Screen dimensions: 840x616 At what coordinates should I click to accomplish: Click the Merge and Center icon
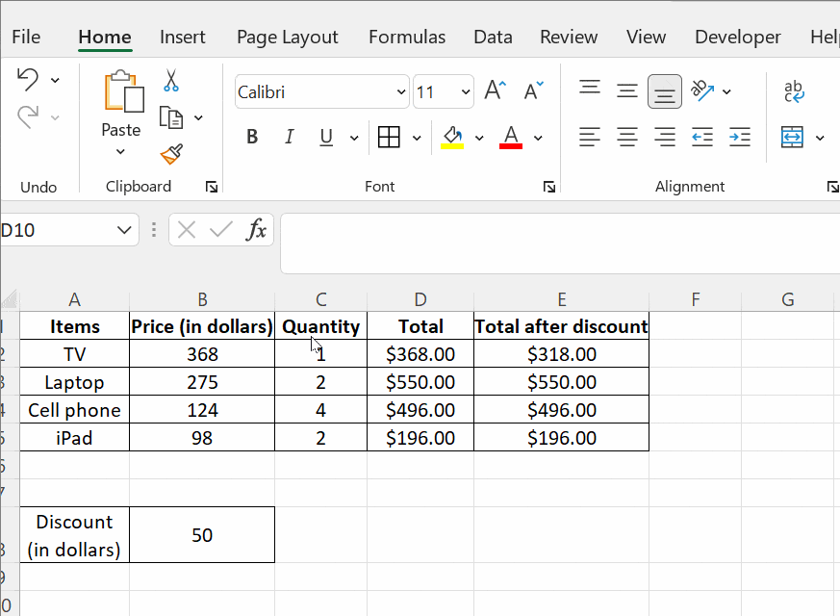(792, 138)
